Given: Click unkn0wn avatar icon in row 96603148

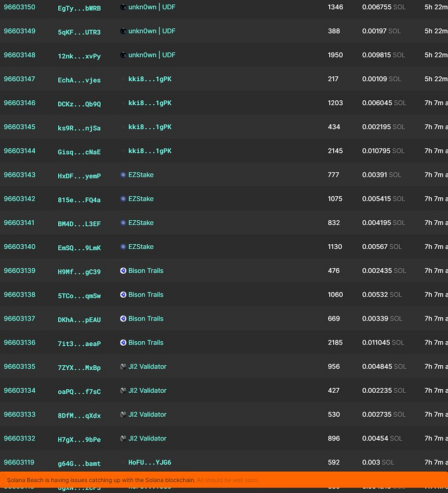Looking at the screenshot, I should (123, 55).
